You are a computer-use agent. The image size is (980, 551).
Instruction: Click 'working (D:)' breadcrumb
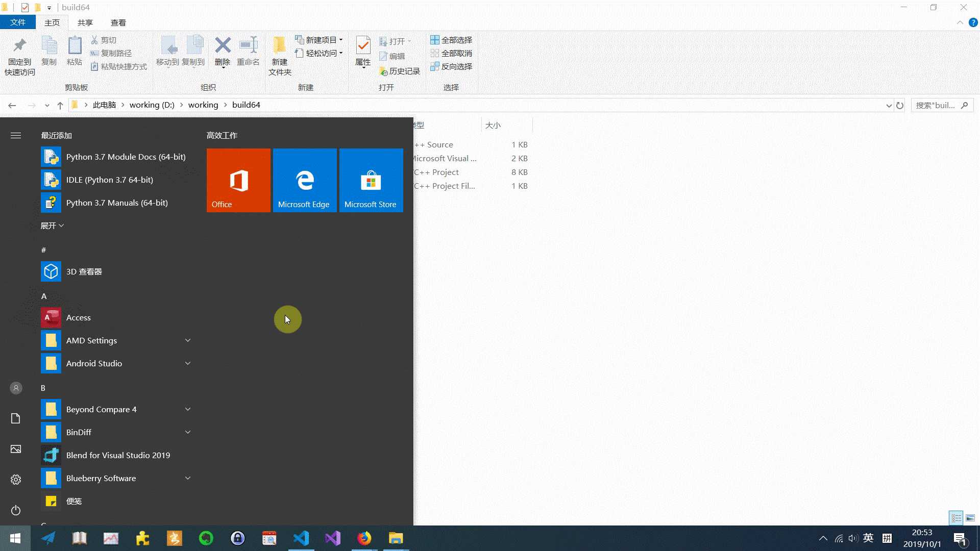tap(152, 105)
